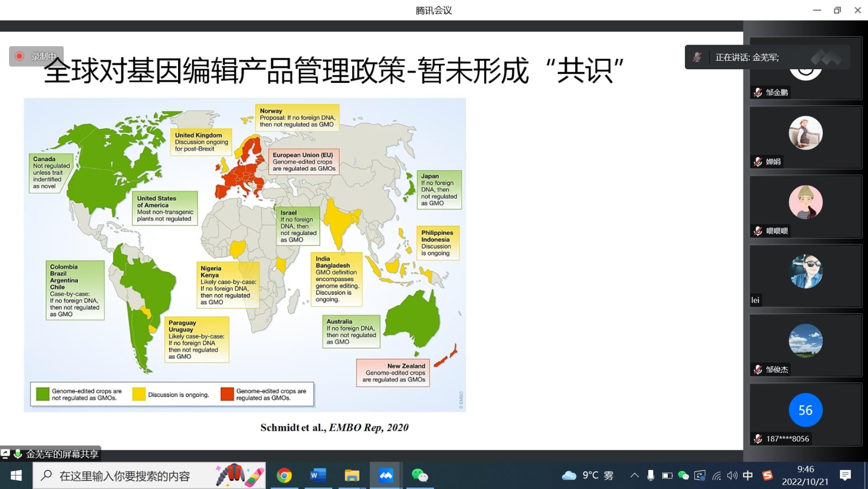Click the red recording indicator

(20, 56)
